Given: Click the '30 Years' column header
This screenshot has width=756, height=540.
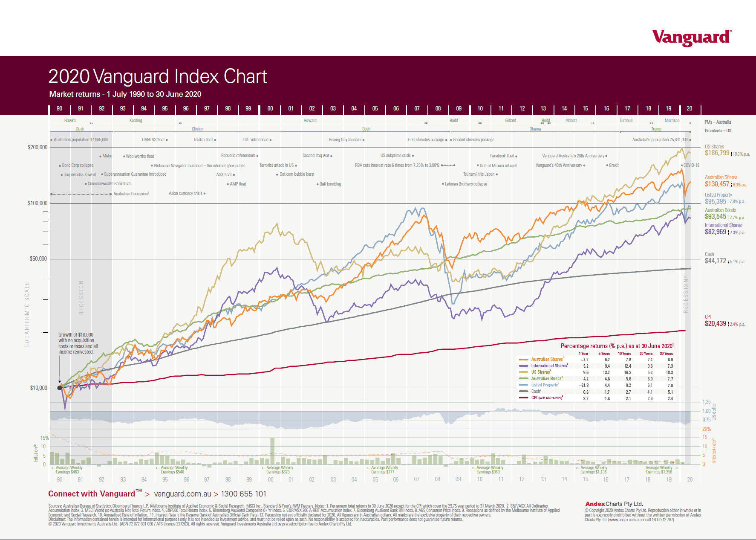Looking at the screenshot, I should (x=667, y=354).
